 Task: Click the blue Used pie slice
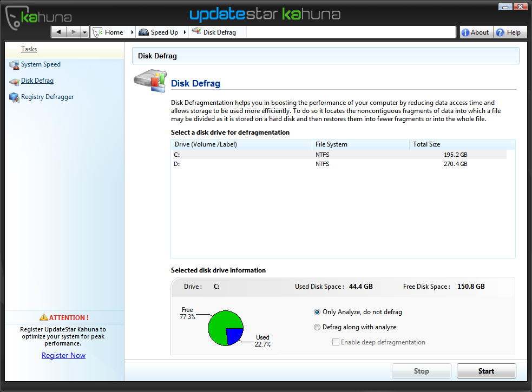(x=233, y=335)
